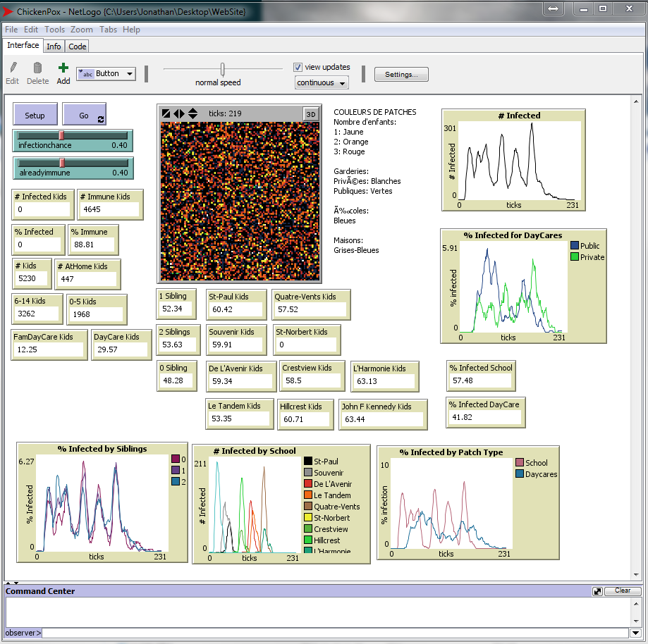Click the COULEURS DE PATCHES note
The width and height of the screenshot is (648, 644).
pos(375,181)
